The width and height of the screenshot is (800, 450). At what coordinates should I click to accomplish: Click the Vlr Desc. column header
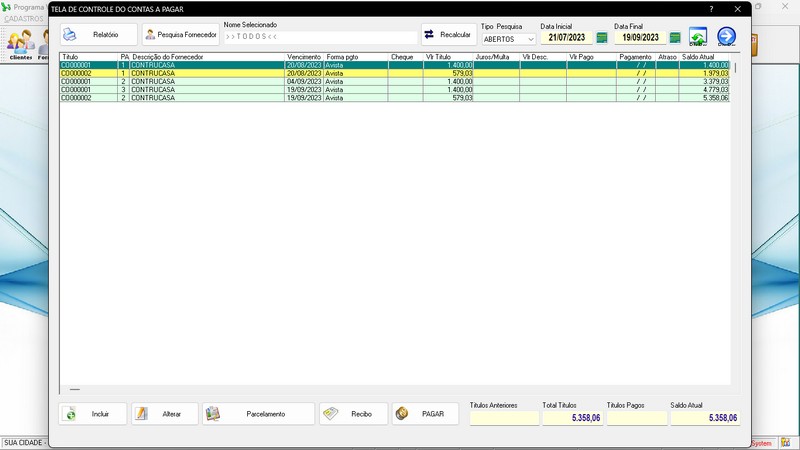coord(543,57)
